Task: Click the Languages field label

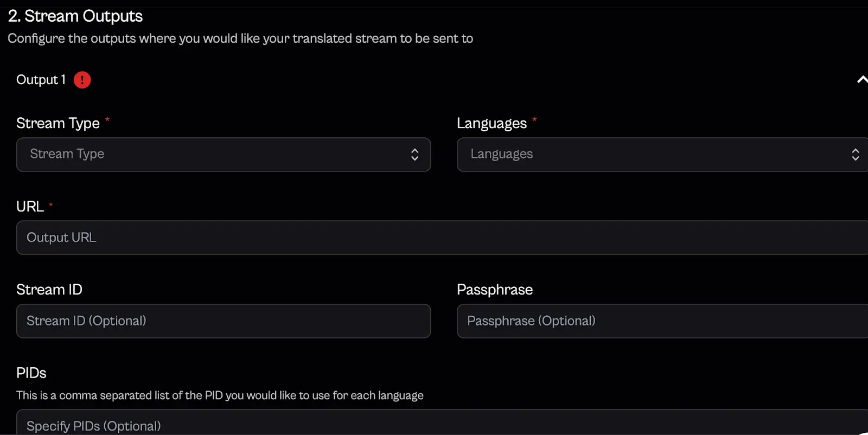Action: click(492, 123)
